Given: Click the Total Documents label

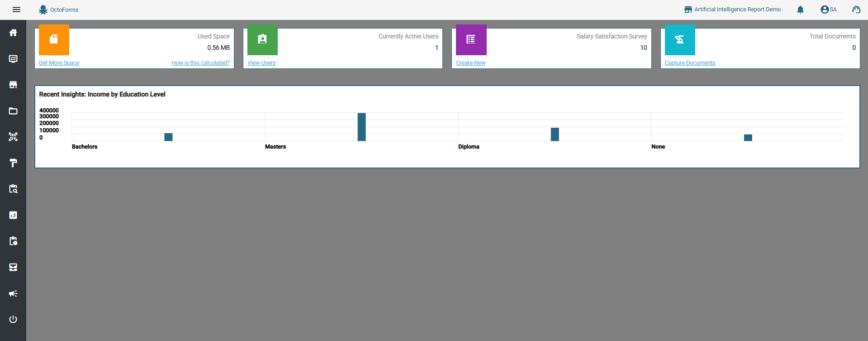Looking at the screenshot, I should [x=832, y=36].
